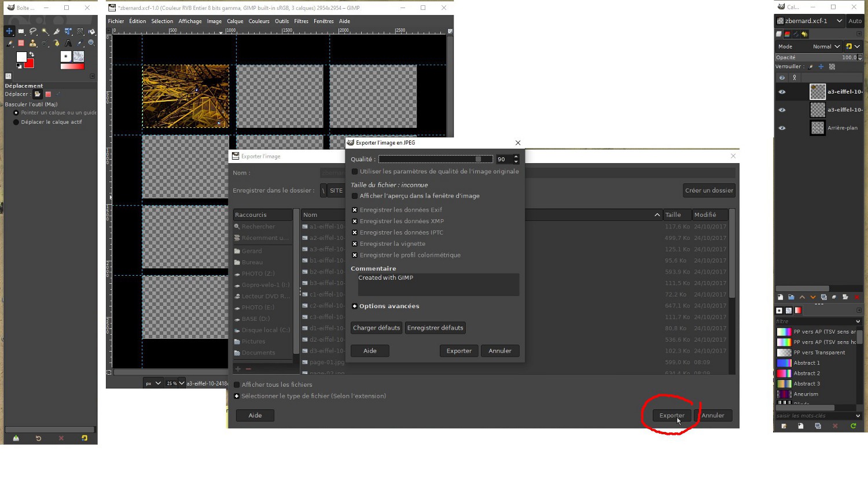The width and height of the screenshot is (868, 488).
Task: Expand 'Sélectionner le type de fichier' section
Action: point(237,396)
